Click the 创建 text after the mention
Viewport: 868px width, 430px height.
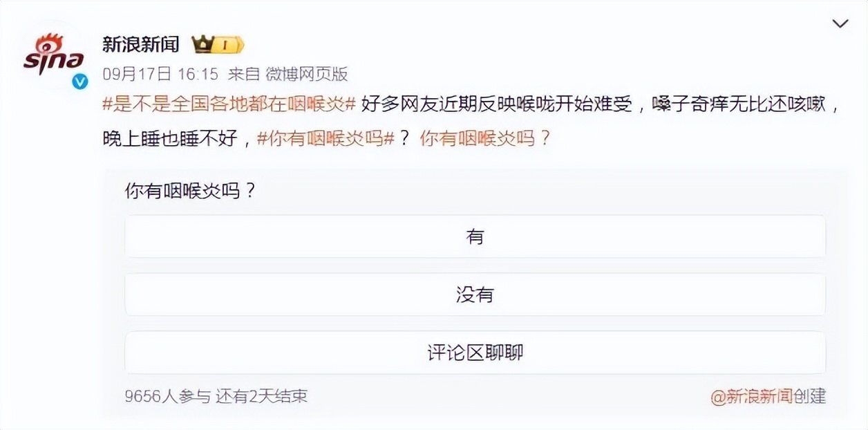[x=809, y=396]
